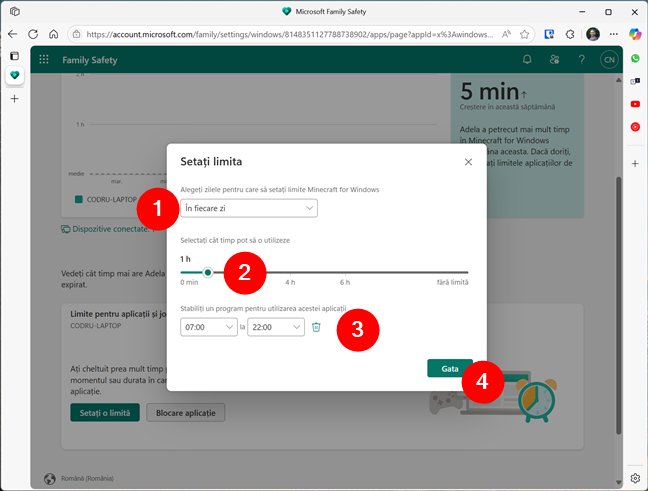
Task: Confirm the limit with Gata
Action: tap(450, 368)
